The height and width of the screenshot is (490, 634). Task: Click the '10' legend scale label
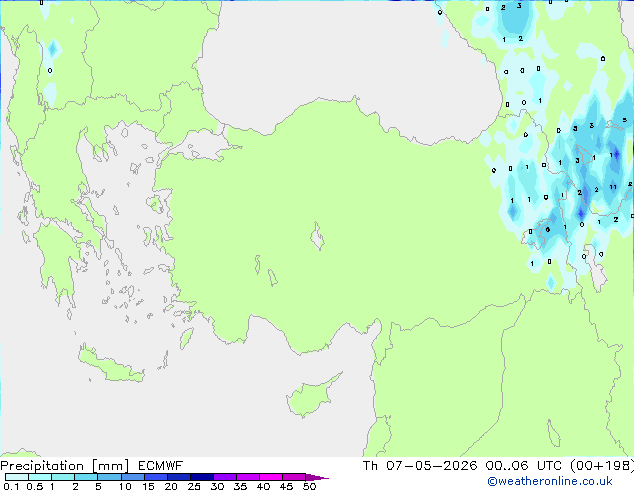(125, 486)
